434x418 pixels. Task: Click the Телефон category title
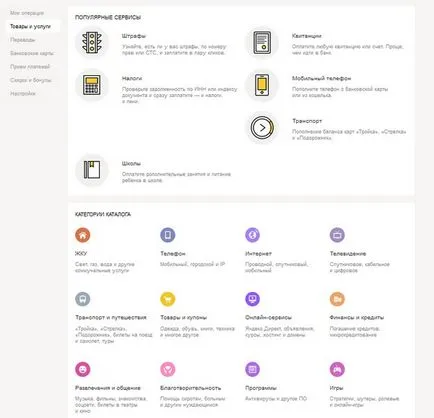click(x=173, y=254)
